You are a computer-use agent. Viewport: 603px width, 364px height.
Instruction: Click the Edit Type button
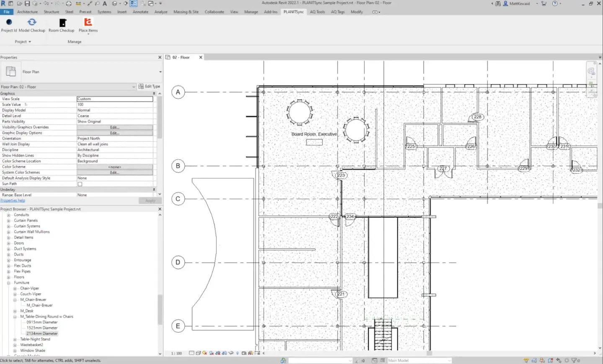click(149, 87)
